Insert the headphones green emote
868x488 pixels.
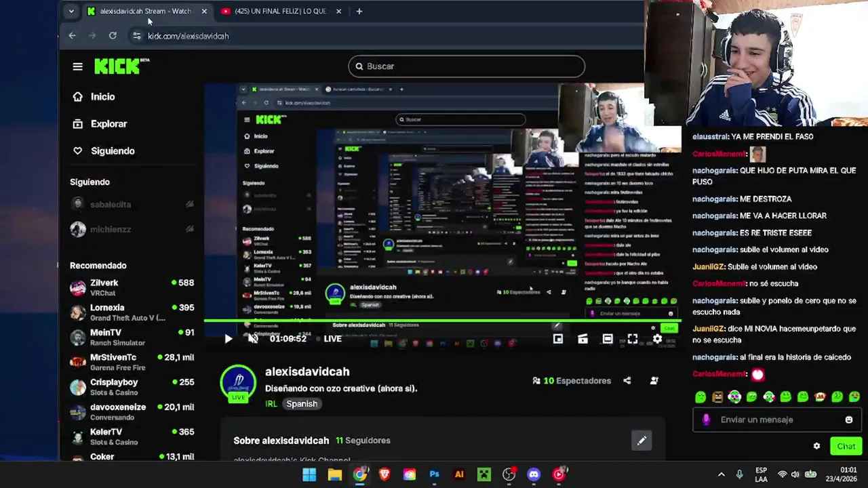734,397
